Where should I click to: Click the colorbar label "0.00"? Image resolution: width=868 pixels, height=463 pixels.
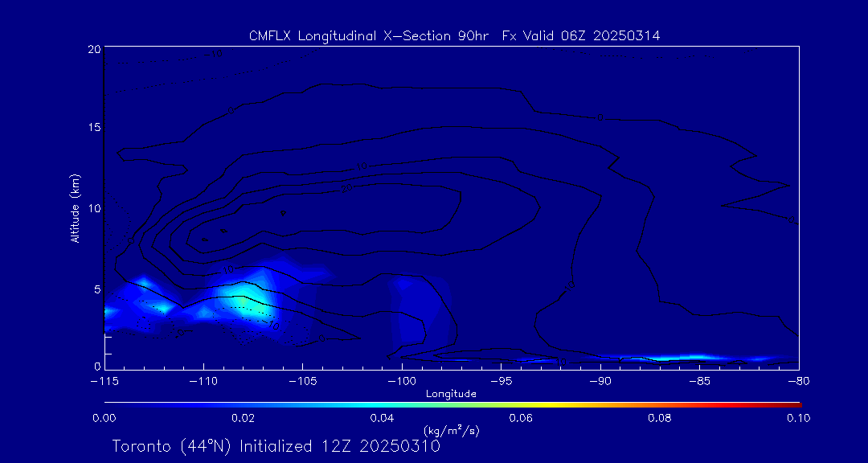104,418
